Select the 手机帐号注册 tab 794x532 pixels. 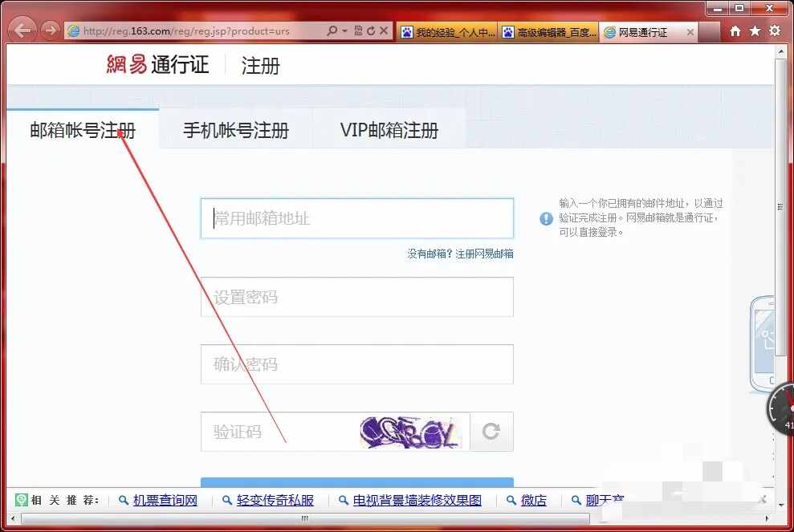pos(236,130)
